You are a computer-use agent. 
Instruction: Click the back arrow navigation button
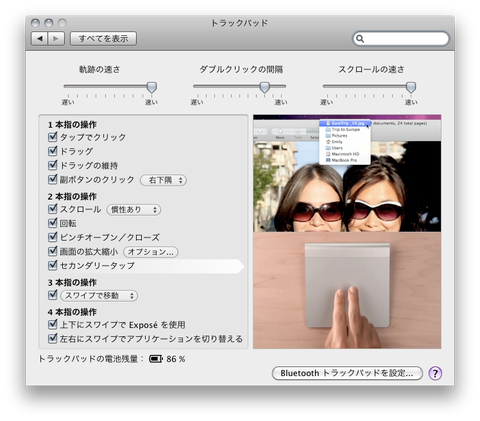[x=40, y=39]
